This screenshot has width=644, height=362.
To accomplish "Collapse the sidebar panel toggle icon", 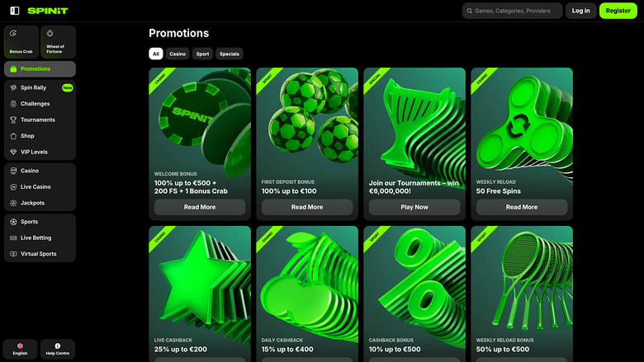I will coord(14,11).
